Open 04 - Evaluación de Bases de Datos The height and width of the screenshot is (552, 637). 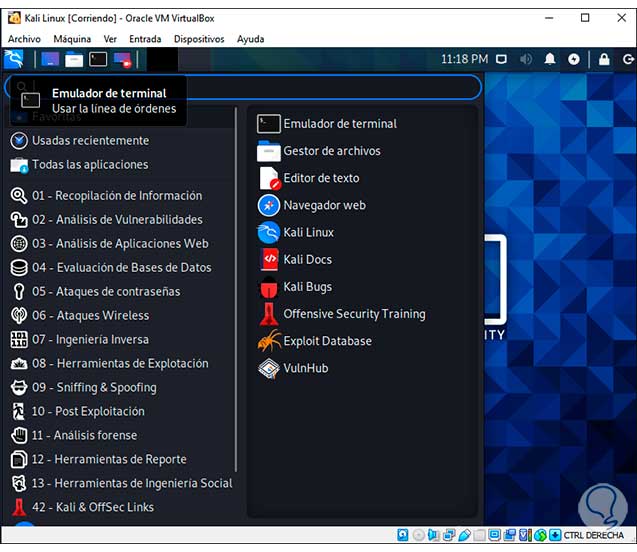(x=111, y=267)
